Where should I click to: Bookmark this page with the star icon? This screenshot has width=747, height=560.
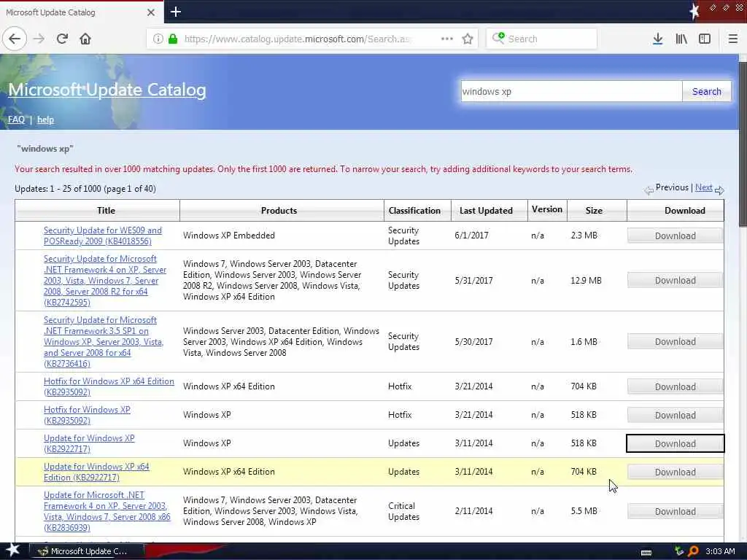tap(468, 39)
